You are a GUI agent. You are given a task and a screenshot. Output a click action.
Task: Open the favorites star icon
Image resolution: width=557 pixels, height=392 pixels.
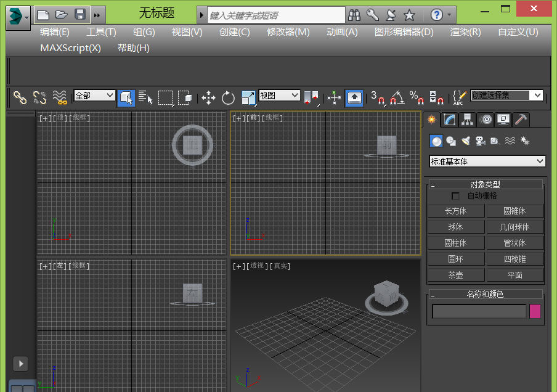coord(409,15)
